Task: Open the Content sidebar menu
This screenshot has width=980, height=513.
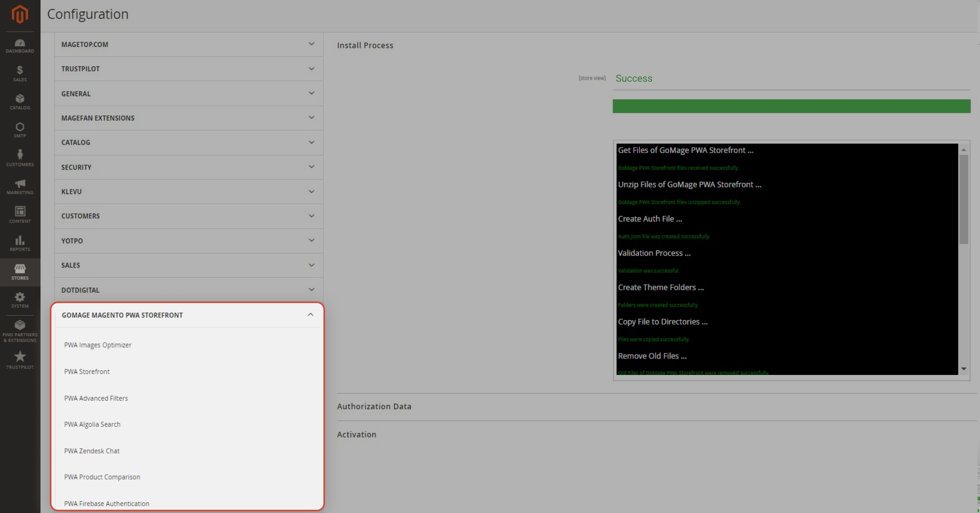Action: click(20, 215)
